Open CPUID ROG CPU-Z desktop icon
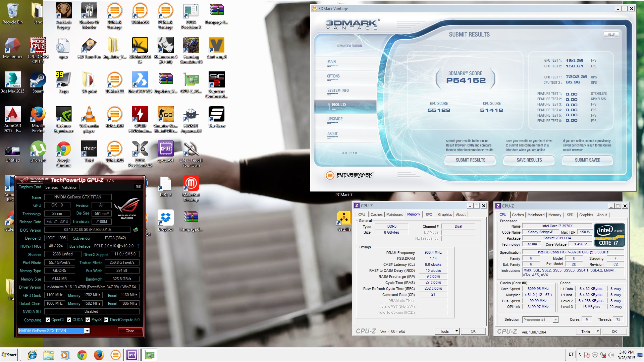644x362 pixels. coord(38,50)
